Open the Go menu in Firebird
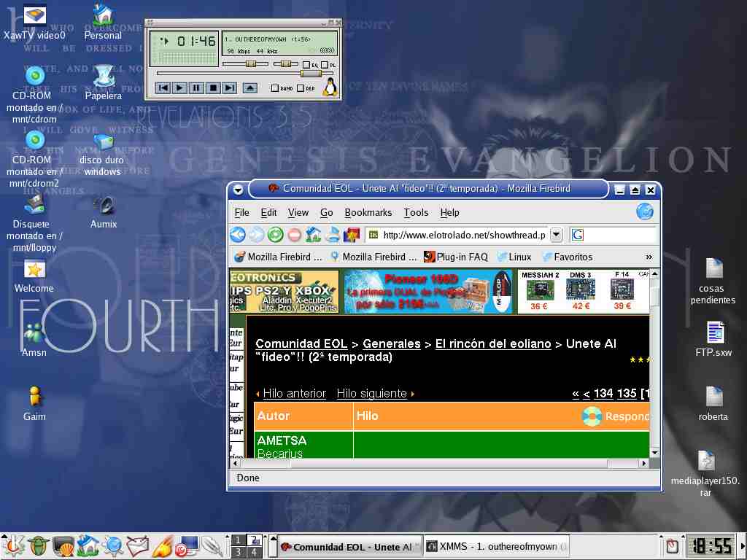This screenshot has height=560, width=747. (326, 212)
